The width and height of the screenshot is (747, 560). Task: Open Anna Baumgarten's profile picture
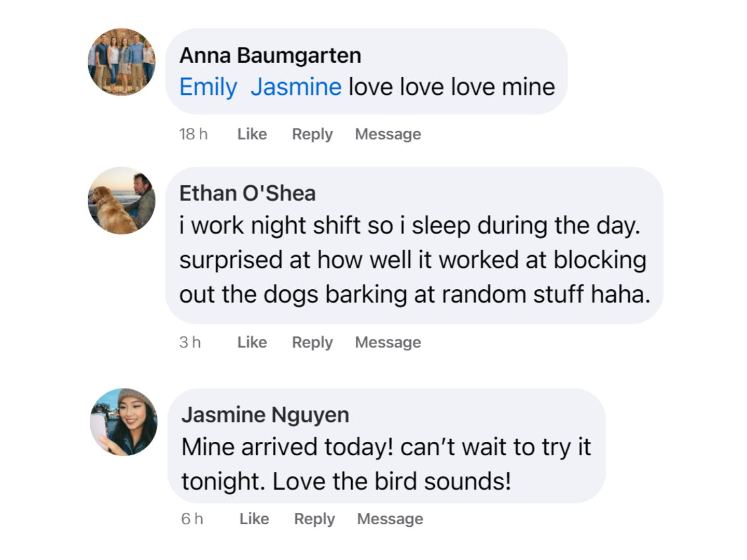(x=121, y=62)
